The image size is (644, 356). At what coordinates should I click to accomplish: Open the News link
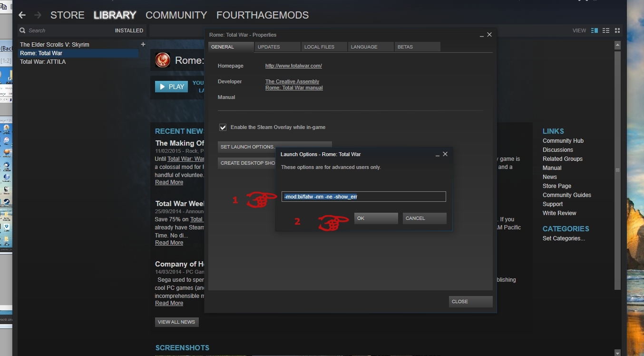[x=550, y=177]
